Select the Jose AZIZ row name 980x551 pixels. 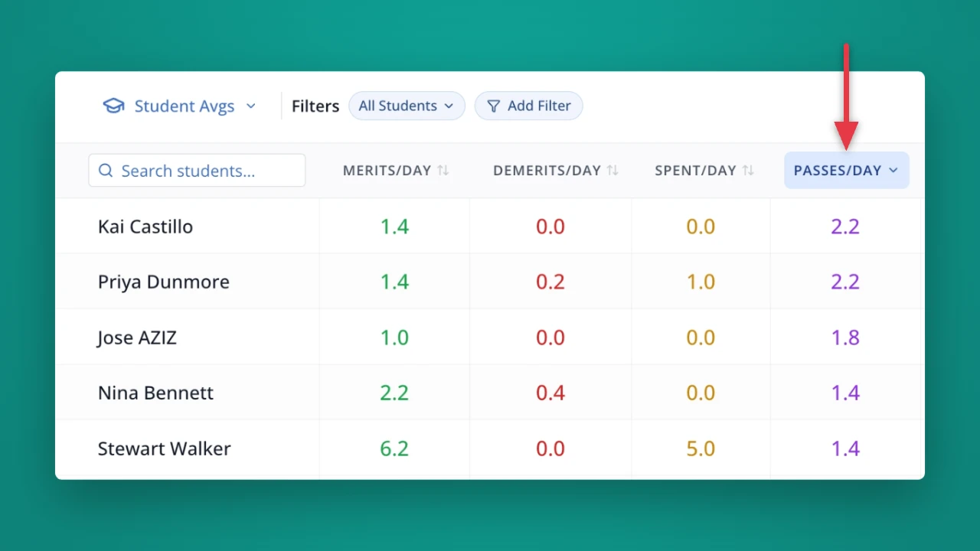pos(137,337)
